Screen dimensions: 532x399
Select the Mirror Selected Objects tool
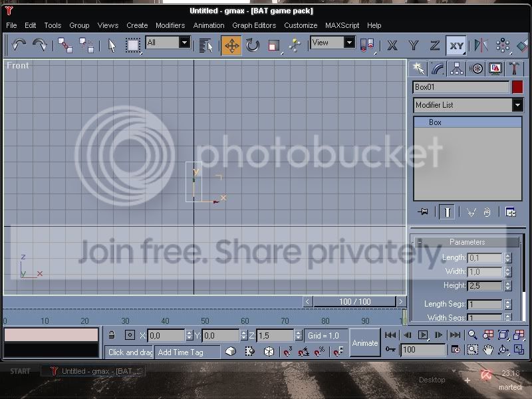pyautogui.click(x=481, y=45)
